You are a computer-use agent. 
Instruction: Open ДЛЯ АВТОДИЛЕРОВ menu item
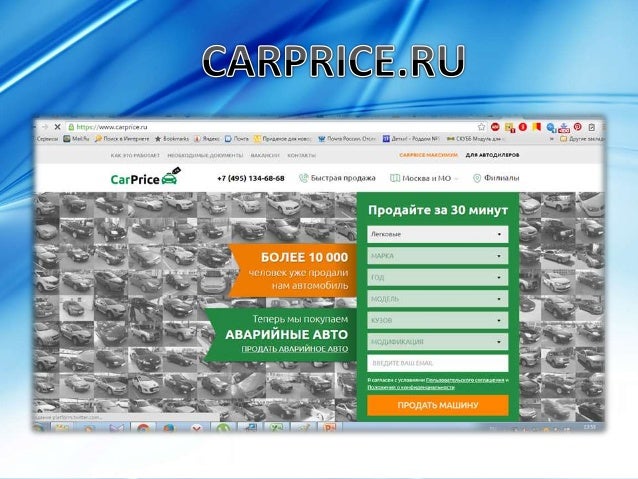click(x=492, y=155)
